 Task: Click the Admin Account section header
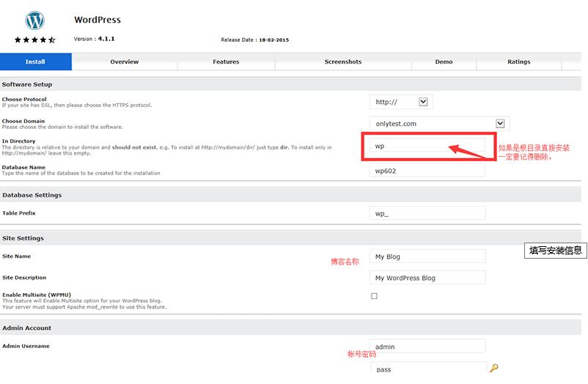pyautogui.click(x=290, y=328)
